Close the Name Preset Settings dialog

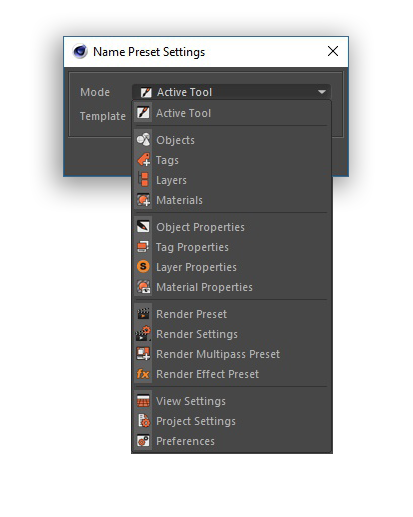coord(333,51)
